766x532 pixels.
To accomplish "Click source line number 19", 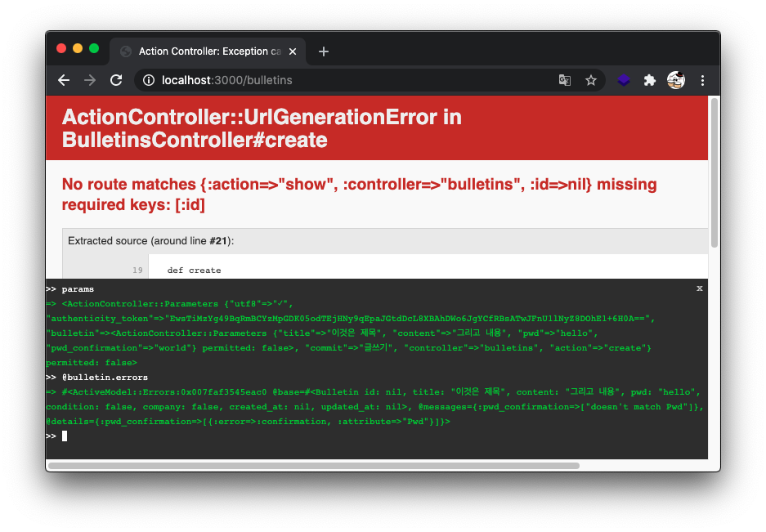I will tap(138, 270).
